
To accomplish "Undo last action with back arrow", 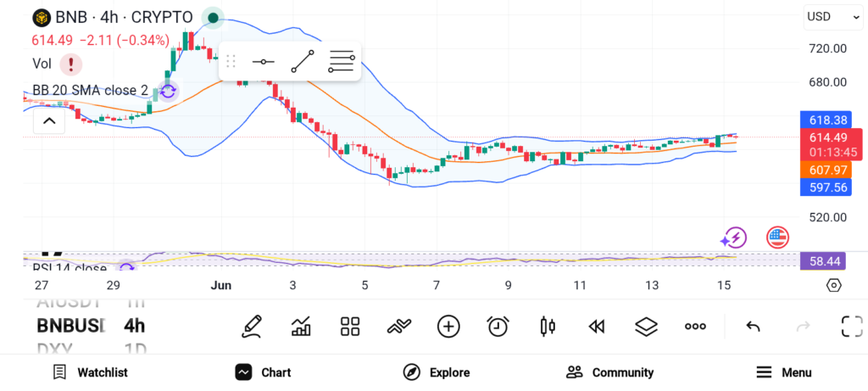I will tap(753, 327).
